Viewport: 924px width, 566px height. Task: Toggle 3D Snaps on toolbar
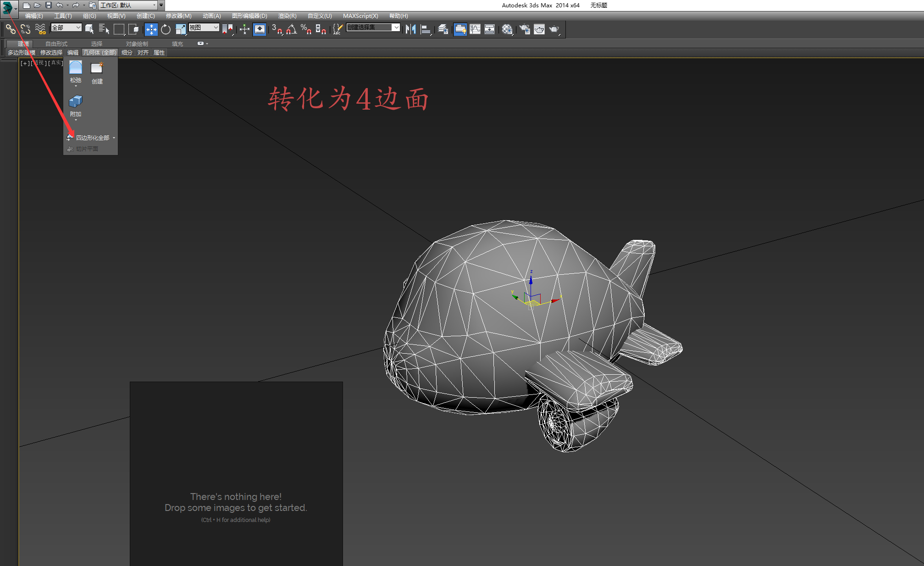[277, 29]
